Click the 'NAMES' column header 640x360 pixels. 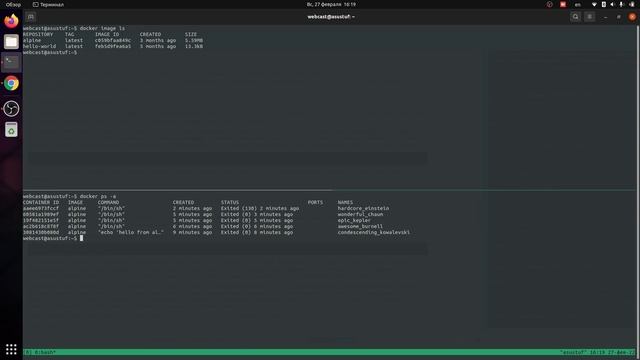coord(345,202)
